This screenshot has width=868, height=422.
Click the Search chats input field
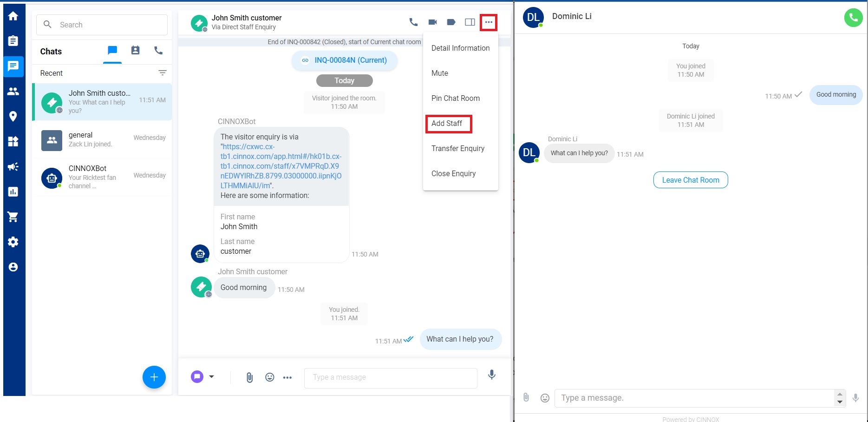[x=102, y=25]
